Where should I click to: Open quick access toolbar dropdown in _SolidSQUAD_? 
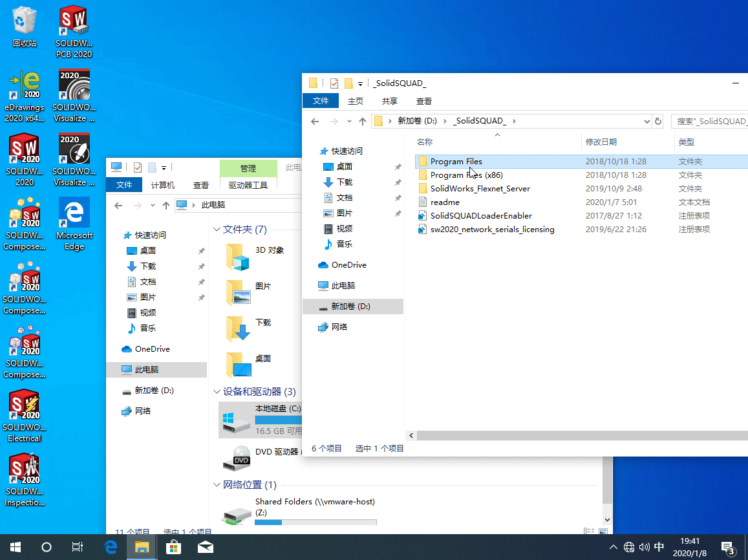360,84
